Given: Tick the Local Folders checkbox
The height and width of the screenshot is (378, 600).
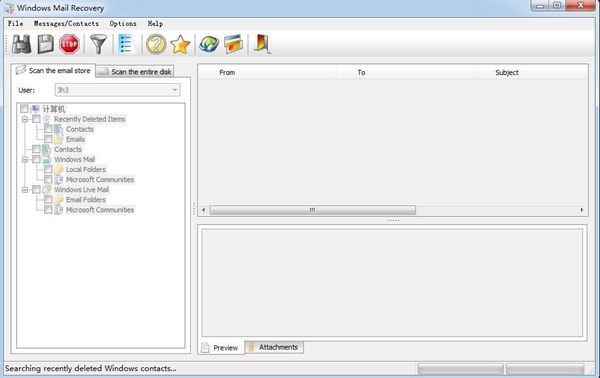Looking at the screenshot, I should (48, 169).
